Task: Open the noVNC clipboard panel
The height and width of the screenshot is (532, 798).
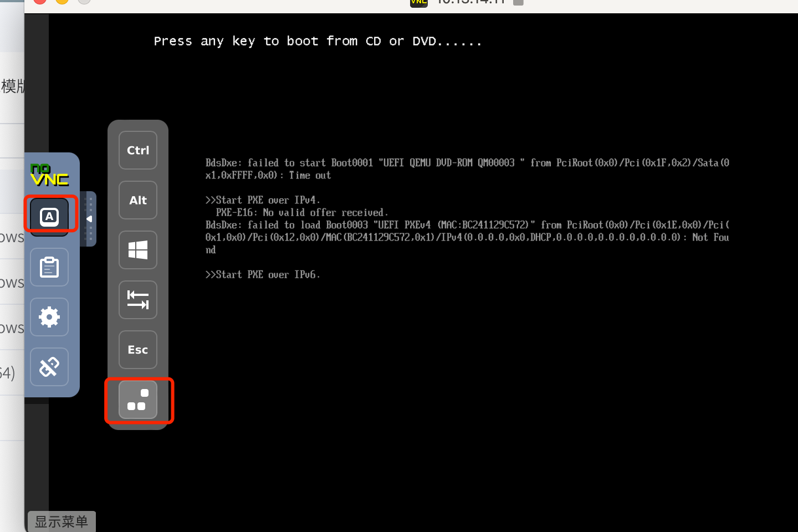Action: tap(49, 267)
